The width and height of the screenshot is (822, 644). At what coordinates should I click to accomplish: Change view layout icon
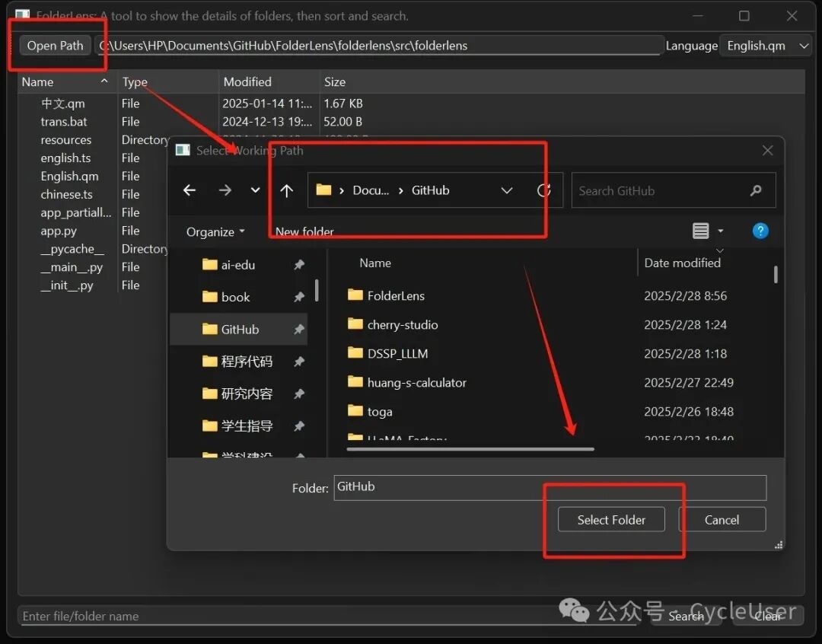pos(700,231)
